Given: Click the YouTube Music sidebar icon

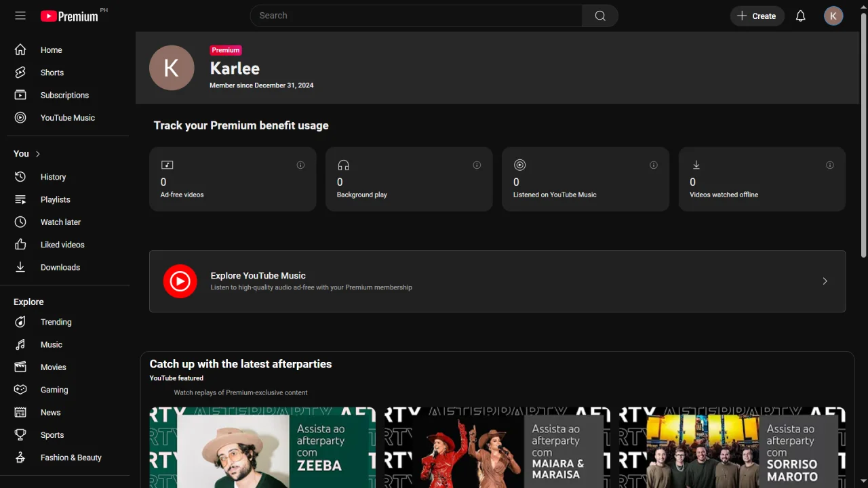Looking at the screenshot, I should pos(20,117).
